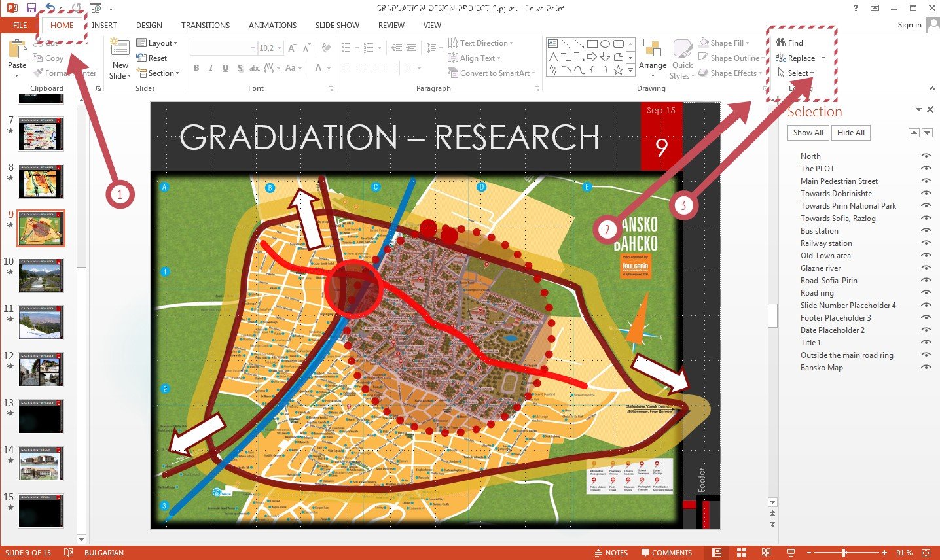
Task: Click the Show All button
Action: [x=808, y=133]
